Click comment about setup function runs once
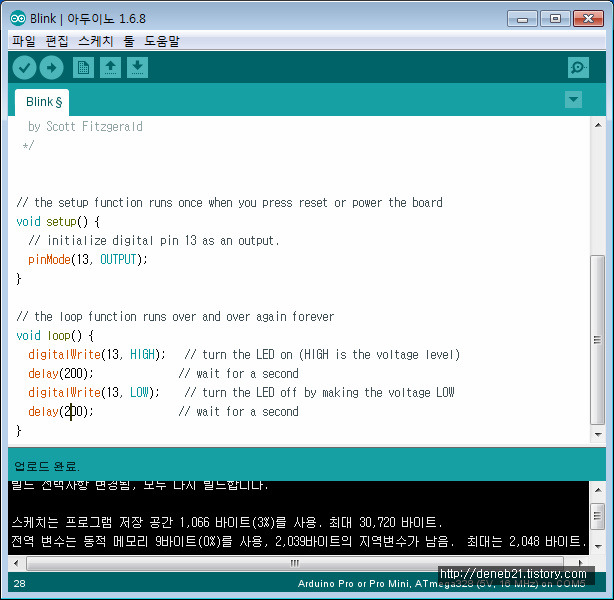 229,203
